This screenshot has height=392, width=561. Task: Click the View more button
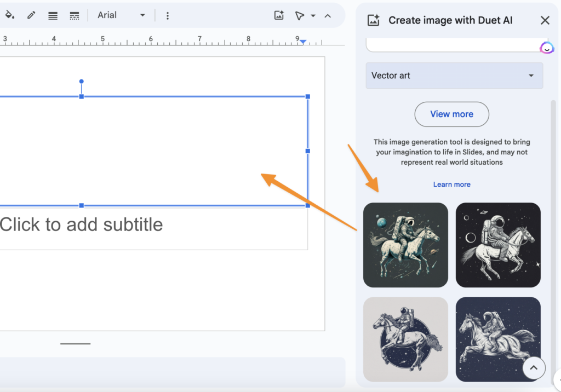coord(451,114)
